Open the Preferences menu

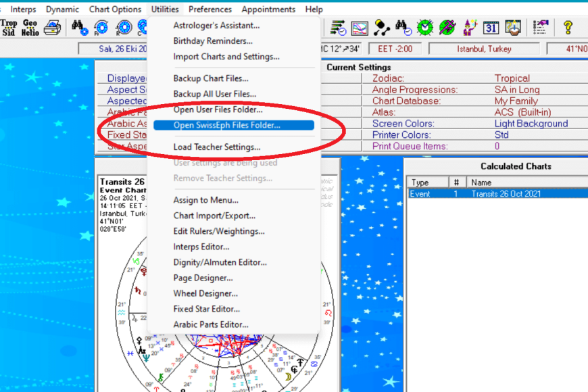210,9
